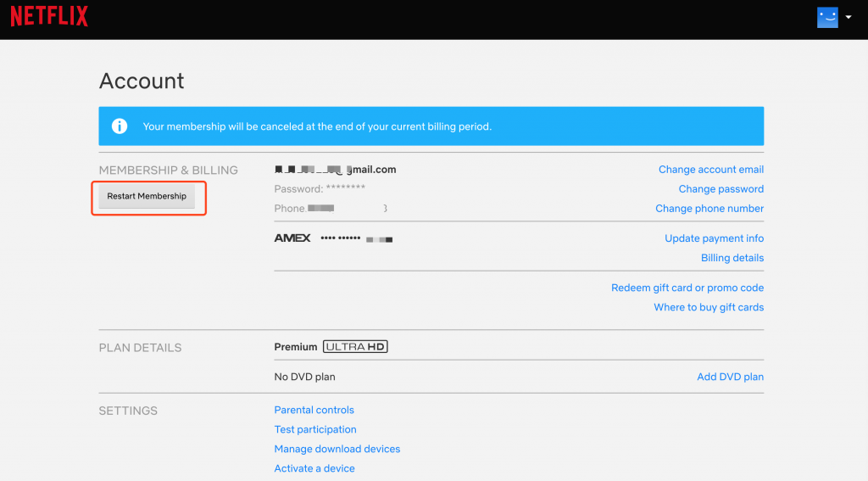
Task: Open Where to buy gift cards
Action: tap(709, 307)
